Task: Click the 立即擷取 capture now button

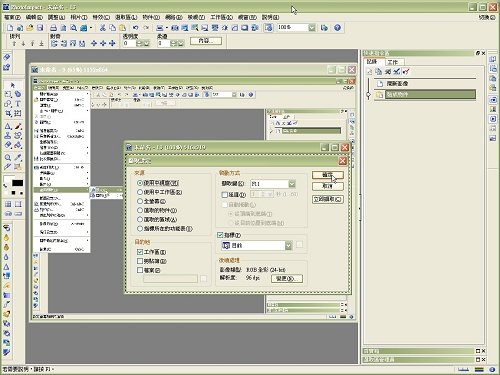Action: (328, 199)
